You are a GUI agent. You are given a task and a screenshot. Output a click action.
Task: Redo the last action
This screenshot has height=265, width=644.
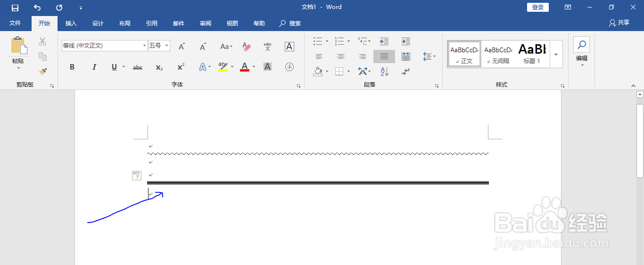point(59,8)
